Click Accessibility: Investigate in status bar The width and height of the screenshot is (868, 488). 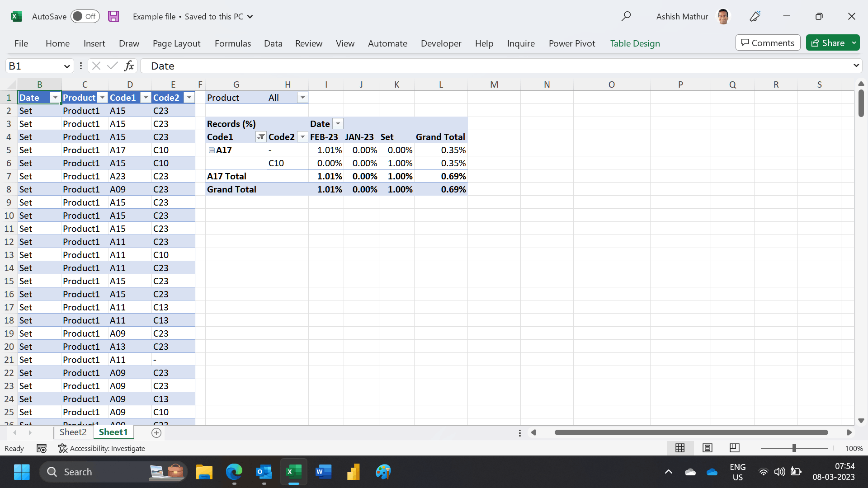102,448
